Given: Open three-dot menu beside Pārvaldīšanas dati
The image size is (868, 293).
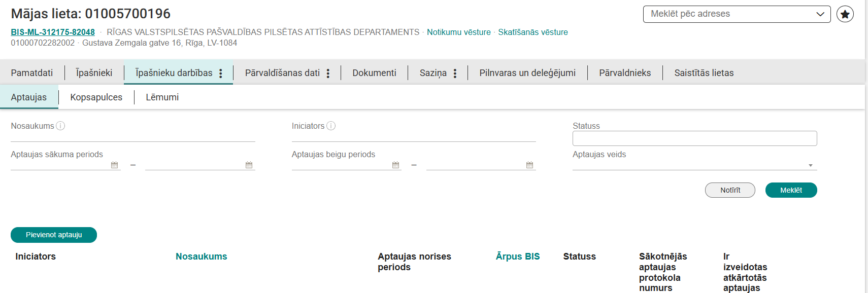Looking at the screenshot, I should [x=328, y=74].
